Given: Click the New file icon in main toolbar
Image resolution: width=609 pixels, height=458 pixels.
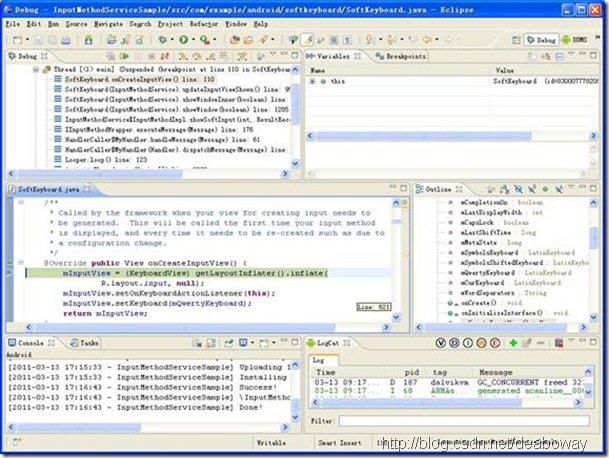Looking at the screenshot, I should click(x=17, y=40).
